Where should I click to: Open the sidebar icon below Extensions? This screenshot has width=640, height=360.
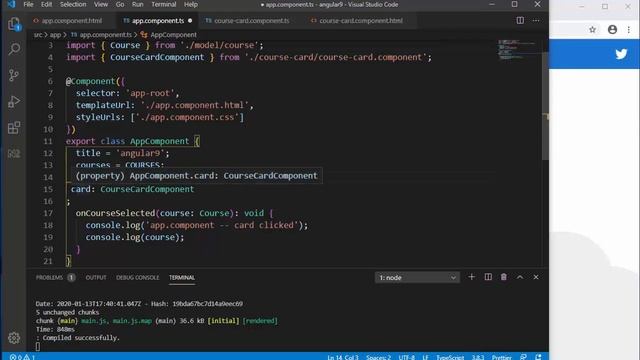(14, 153)
